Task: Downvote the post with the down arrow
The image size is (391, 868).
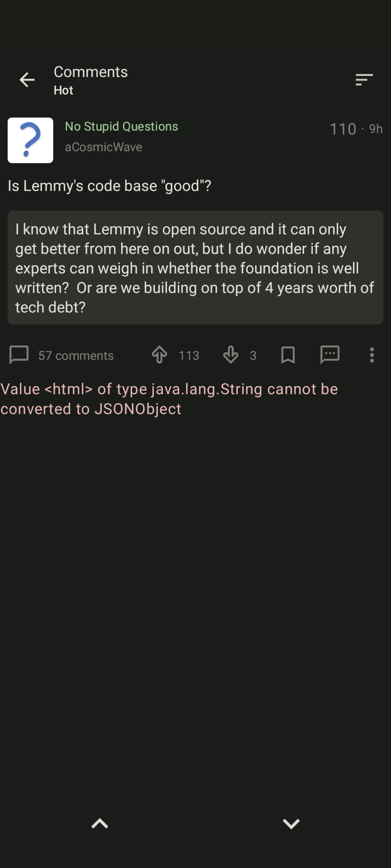Action: [231, 355]
